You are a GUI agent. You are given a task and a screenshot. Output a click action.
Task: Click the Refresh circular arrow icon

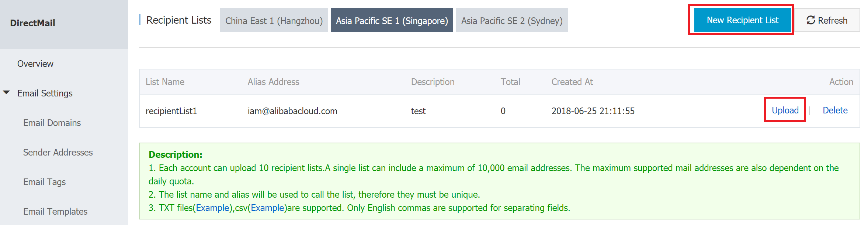click(x=810, y=20)
